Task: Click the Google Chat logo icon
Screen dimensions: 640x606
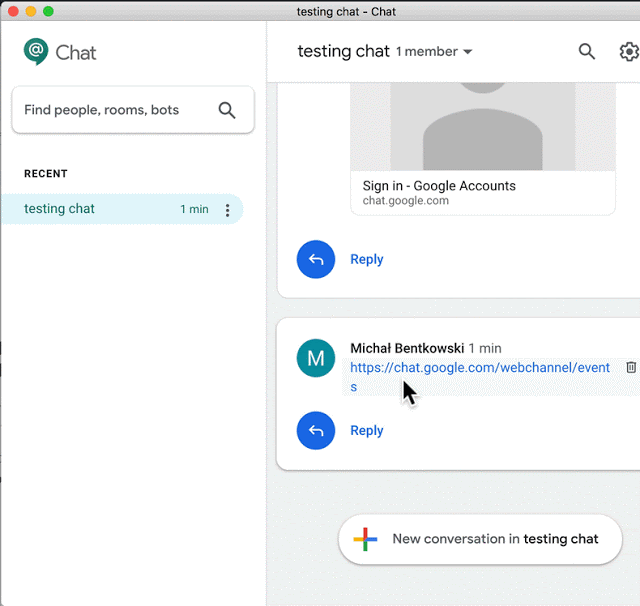Action: (x=36, y=51)
